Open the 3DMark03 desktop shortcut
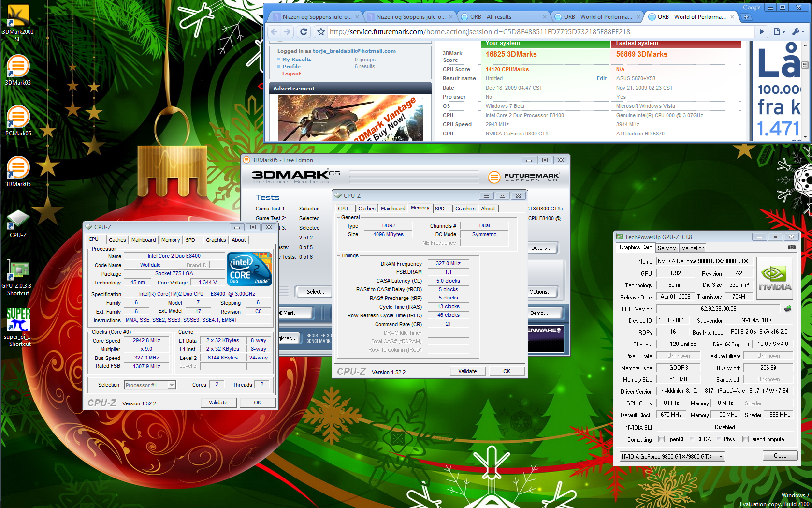Viewport: 812px width, 508px height. click(18, 71)
